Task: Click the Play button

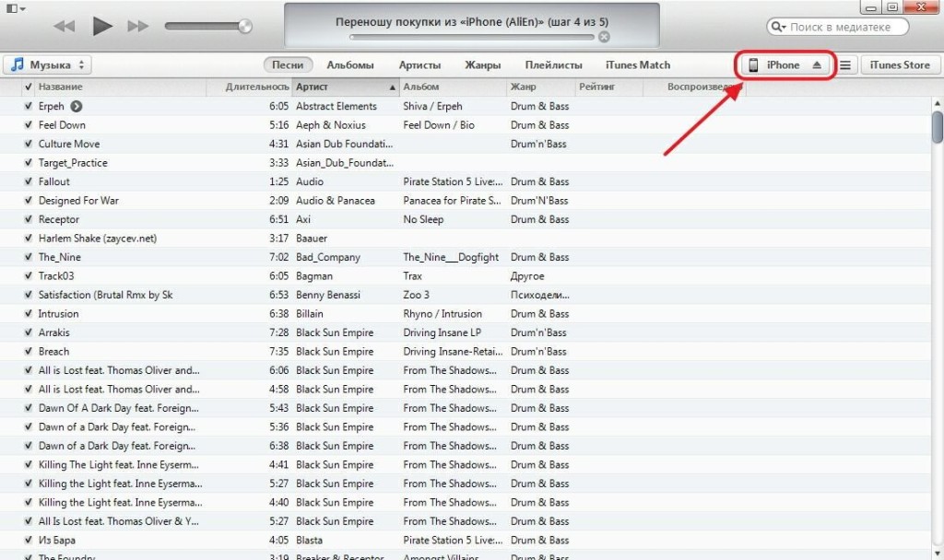Action: click(x=101, y=26)
